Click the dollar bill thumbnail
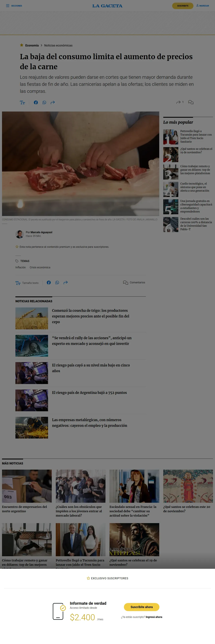The height and width of the screenshot is (644, 215). pyautogui.click(x=32, y=346)
